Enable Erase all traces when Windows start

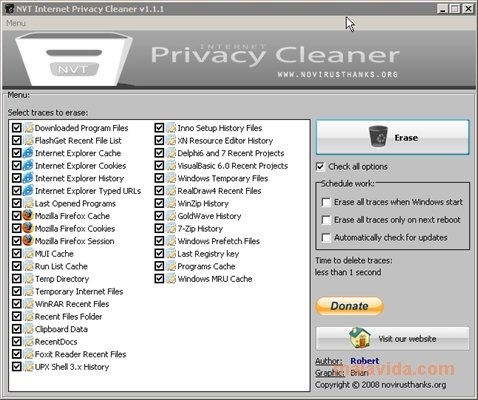326,202
